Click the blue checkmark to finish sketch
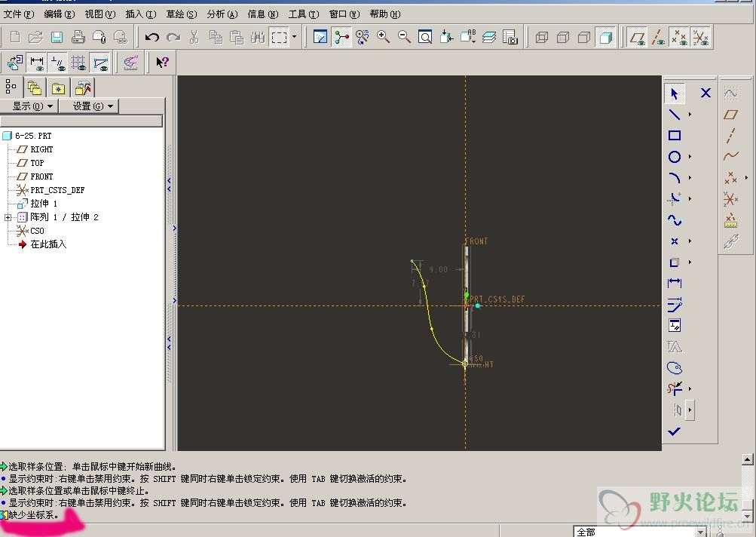This screenshot has height=537, width=756. click(675, 431)
